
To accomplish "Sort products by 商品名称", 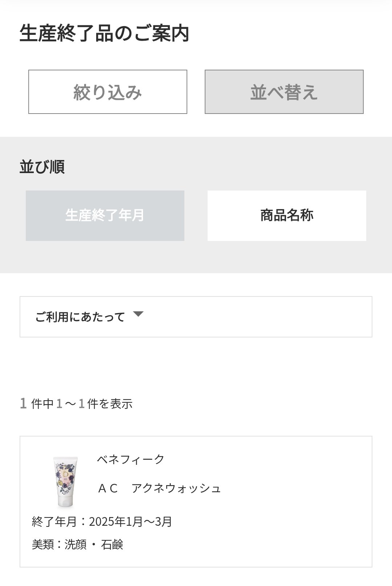I will [287, 216].
